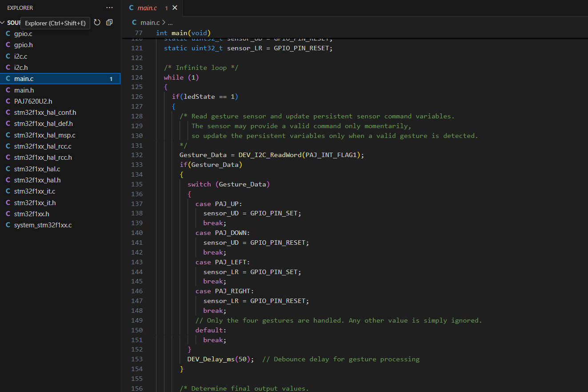Open stm32f1xx.h file
Image resolution: width=588 pixels, height=392 pixels.
point(32,214)
